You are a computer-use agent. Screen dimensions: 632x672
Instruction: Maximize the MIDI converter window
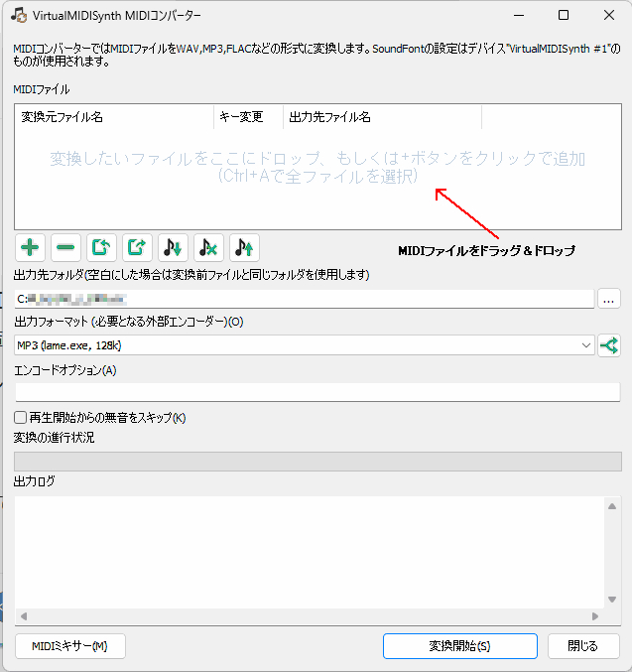pos(564,16)
